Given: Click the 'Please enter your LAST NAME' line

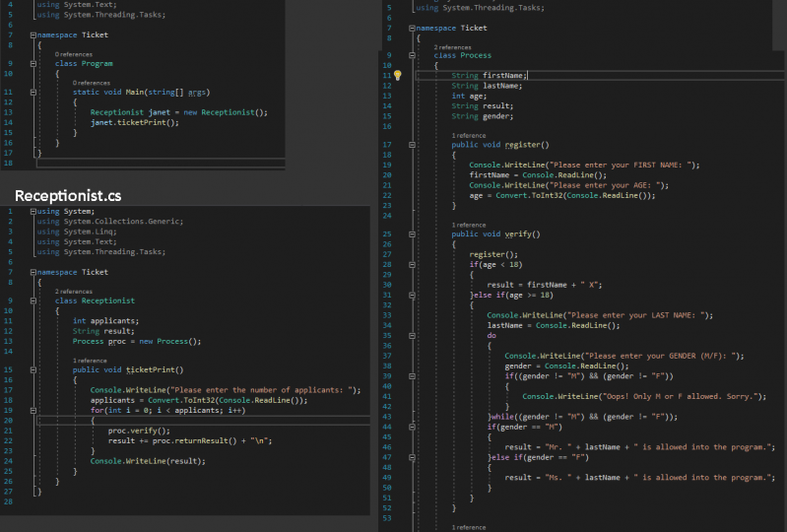Looking at the screenshot, I should pyautogui.click(x=600, y=315).
